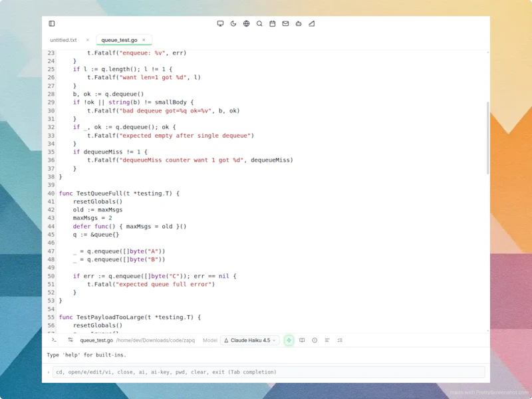Click 'Type help for built-ins.' terminal text
Image resolution: width=532 pixels, height=399 pixels.
[x=86, y=355]
